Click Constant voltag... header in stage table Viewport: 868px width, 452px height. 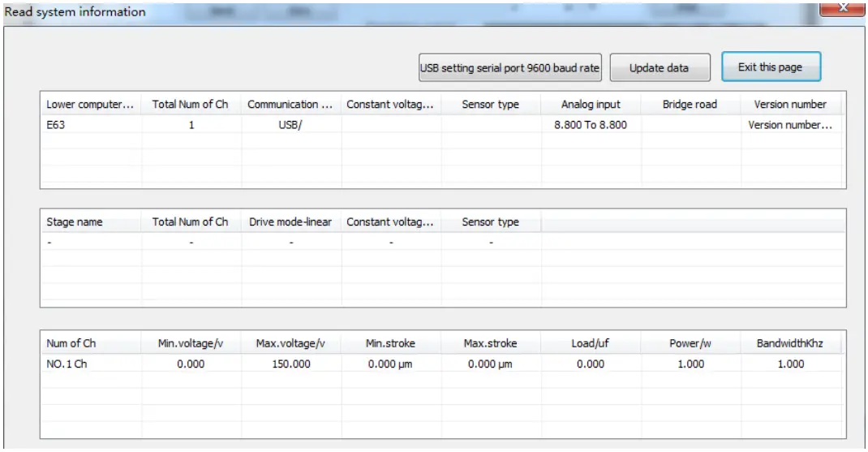(x=391, y=222)
